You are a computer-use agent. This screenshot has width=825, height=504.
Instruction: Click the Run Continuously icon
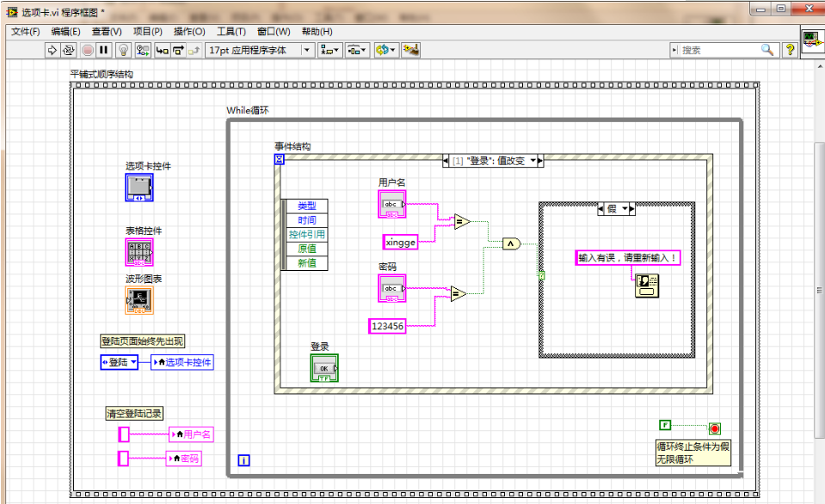(69, 51)
